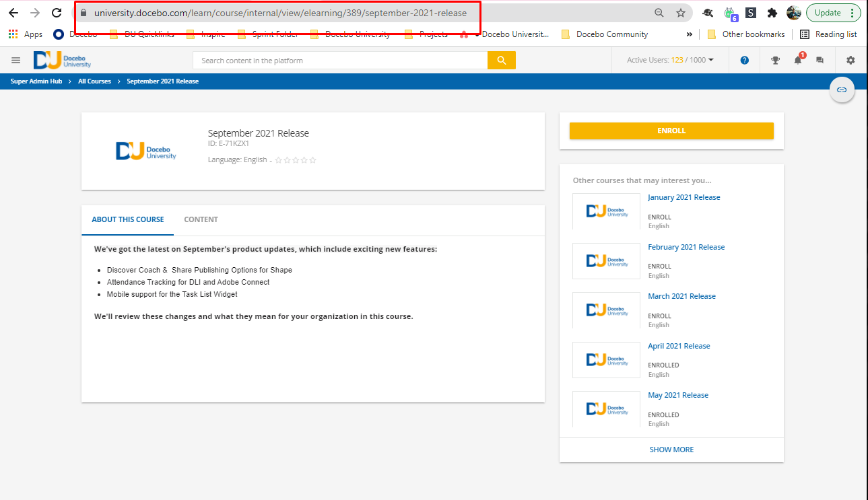The width and height of the screenshot is (868, 500).
Task: Click the ENROLL button
Action: (671, 131)
